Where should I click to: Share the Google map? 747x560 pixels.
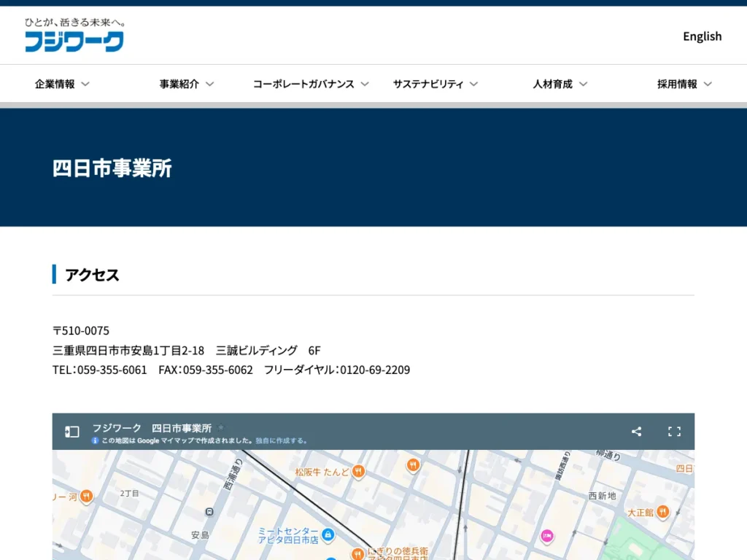(636, 432)
